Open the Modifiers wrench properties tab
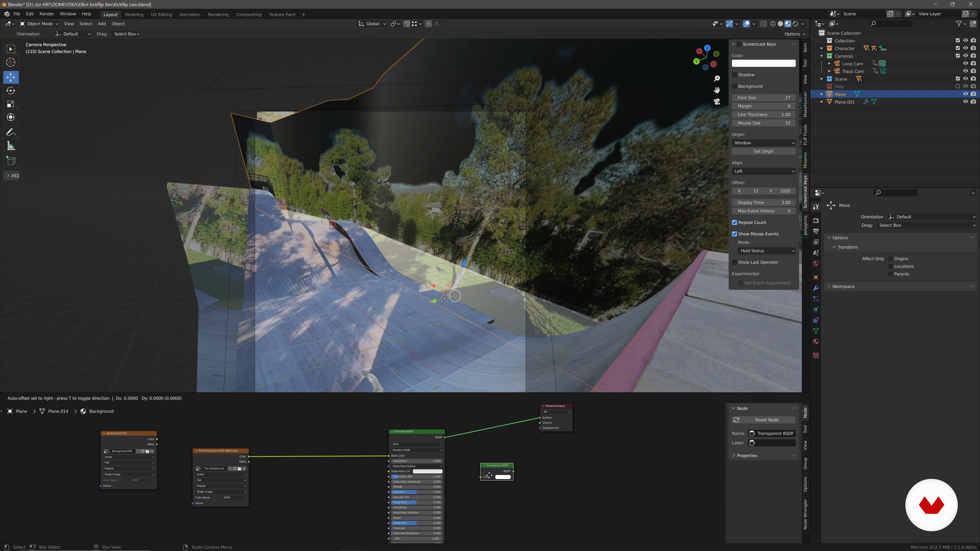Viewport: 980px width, 551px height. pyautogui.click(x=816, y=288)
